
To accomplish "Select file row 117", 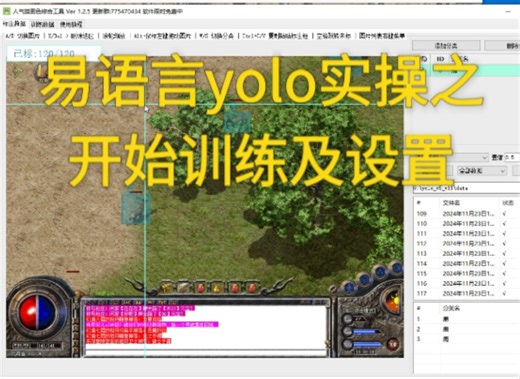I will click(x=467, y=294).
